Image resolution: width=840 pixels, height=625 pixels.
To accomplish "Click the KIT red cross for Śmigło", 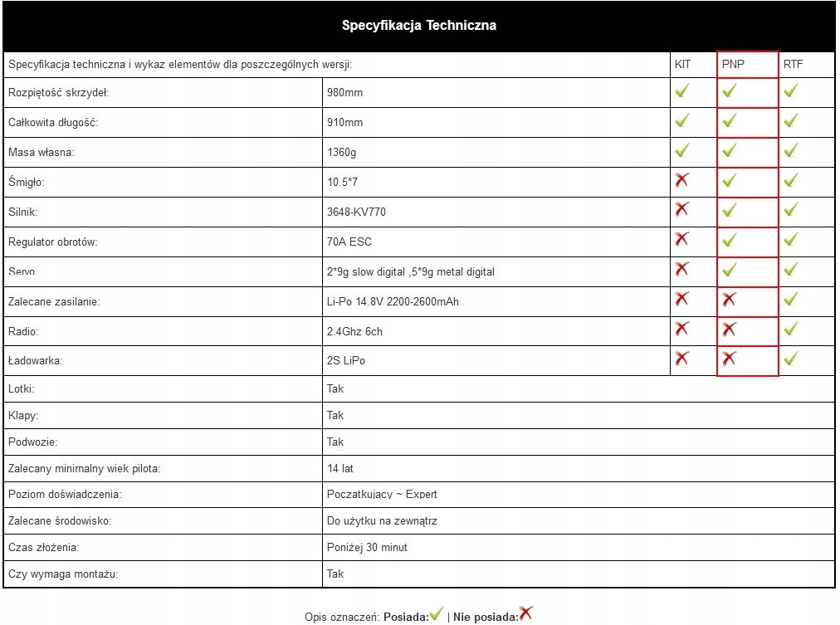I will [682, 179].
